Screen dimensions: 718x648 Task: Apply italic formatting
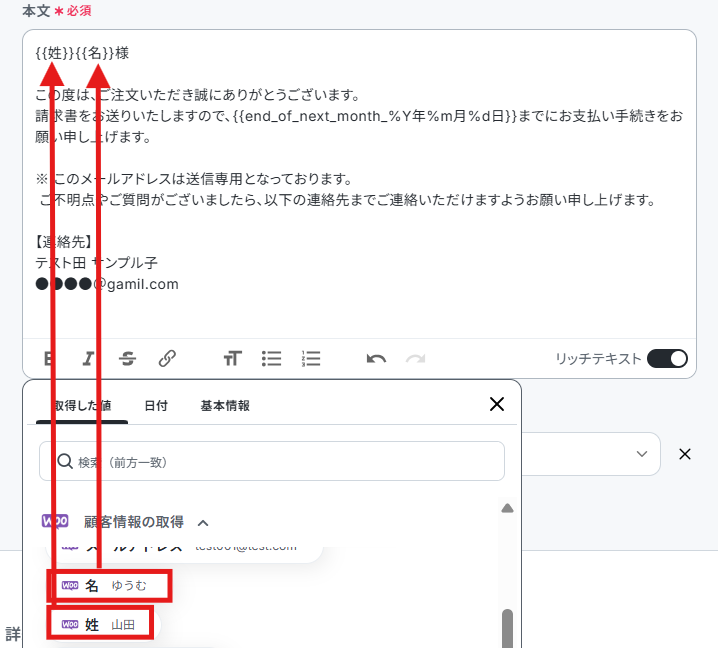[88, 359]
